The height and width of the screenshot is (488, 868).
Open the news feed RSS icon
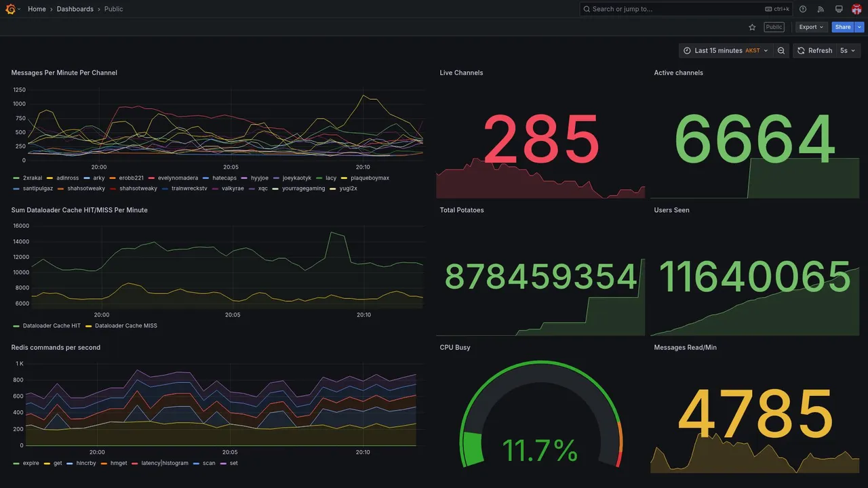(x=821, y=9)
